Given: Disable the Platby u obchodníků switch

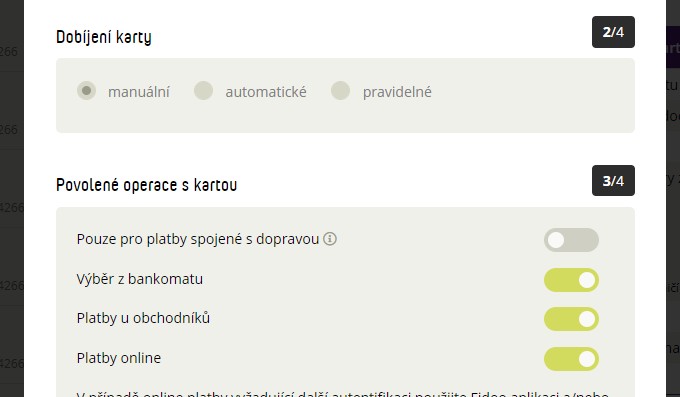Looking at the screenshot, I should tap(571, 319).
